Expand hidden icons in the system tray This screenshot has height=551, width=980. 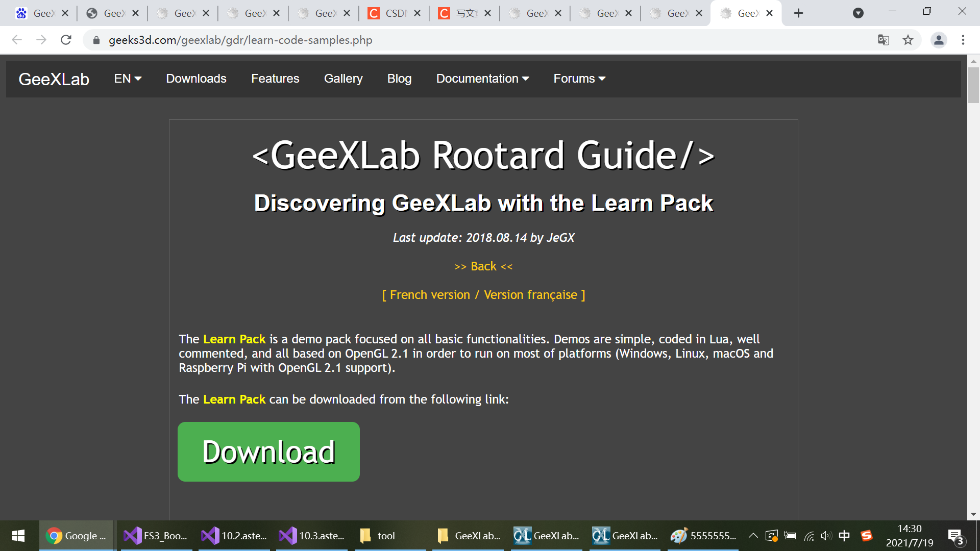click(x=753, y=536)
